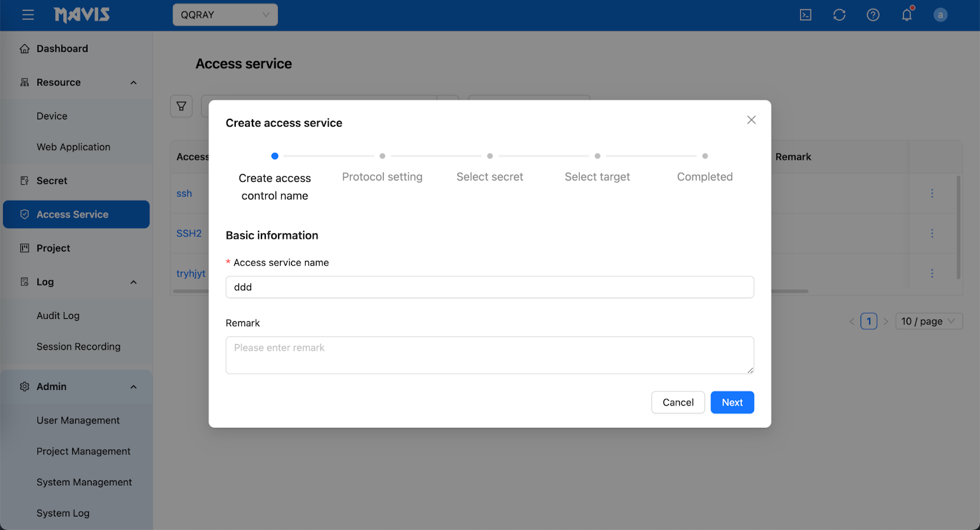The height and width of the screenshot is (530, 980).
Task: Close the Create access service dialog
Action: tap(751, 120)
